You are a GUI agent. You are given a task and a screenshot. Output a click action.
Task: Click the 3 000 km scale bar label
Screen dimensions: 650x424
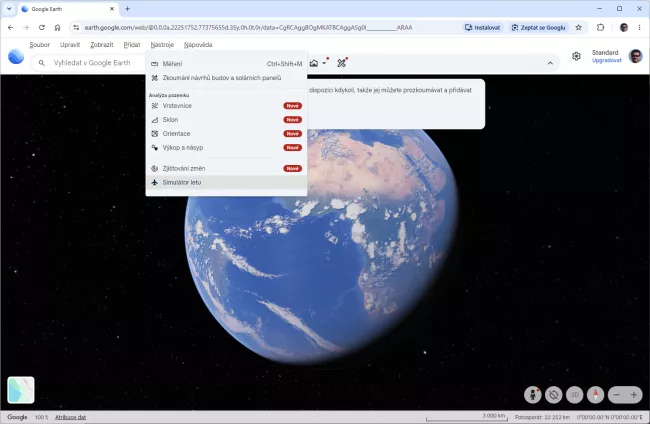tap(494, 415)
